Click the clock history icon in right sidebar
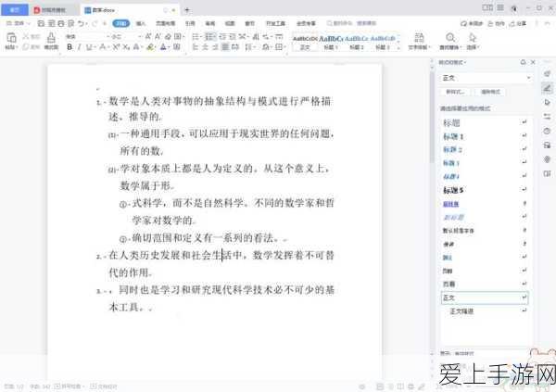The height and width of the screenshot is (392, 556). (547, 131)
